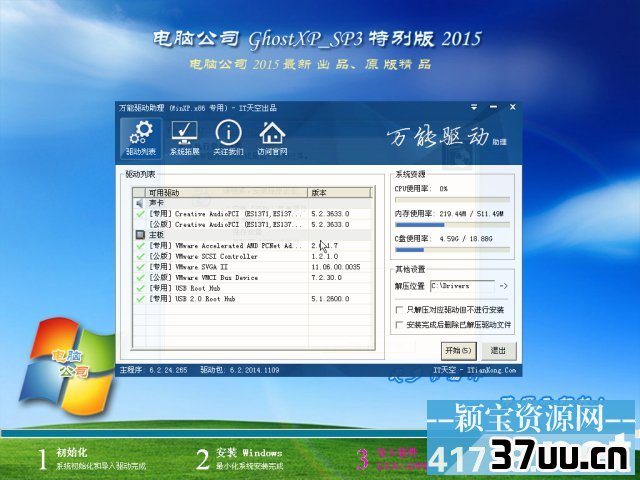This screenshot has width=640, height=480.
Task: Visit the official site via 访问官网 house icon
Action: pyautogui.click(x=272, y=138)
